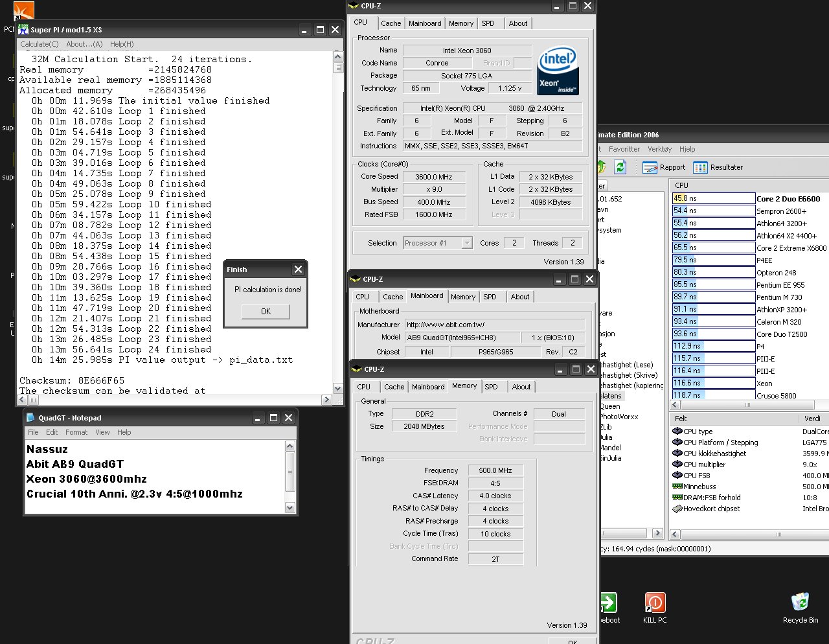This screenshot has width=829, height=644.
Task: Click the CPU multiplier chip icon
Action: tap(677, 465)
